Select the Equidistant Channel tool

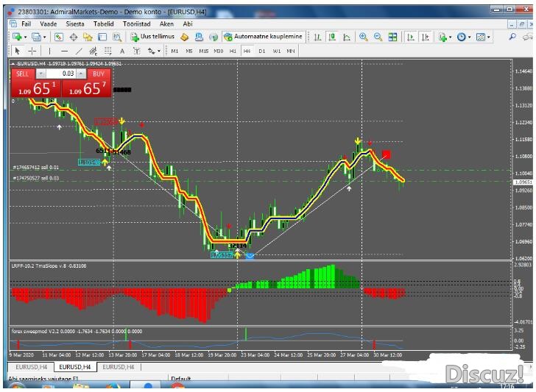pyautogui.click(x=93, y=51)
